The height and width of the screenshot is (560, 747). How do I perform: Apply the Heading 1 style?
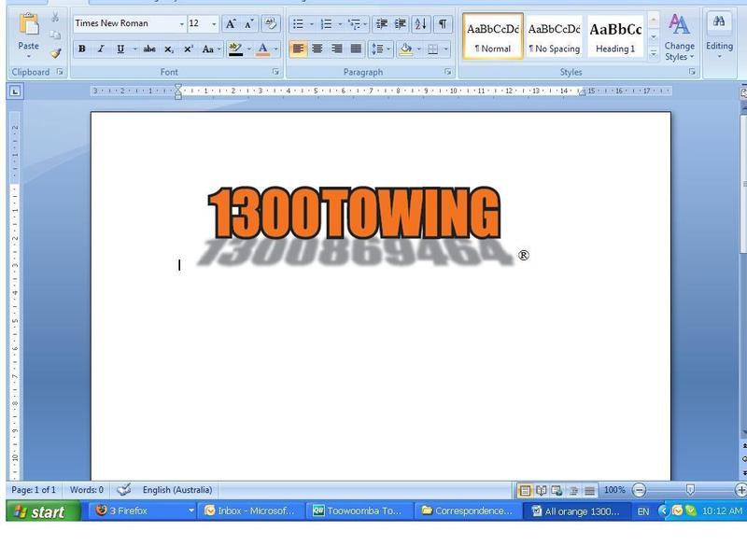click(615, 36)
